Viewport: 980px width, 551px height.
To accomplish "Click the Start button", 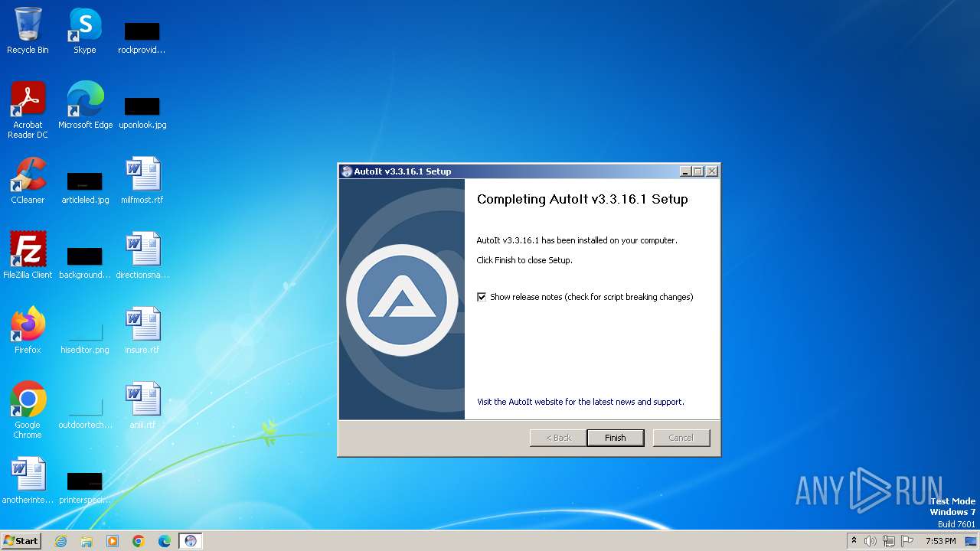I will 21,541.
